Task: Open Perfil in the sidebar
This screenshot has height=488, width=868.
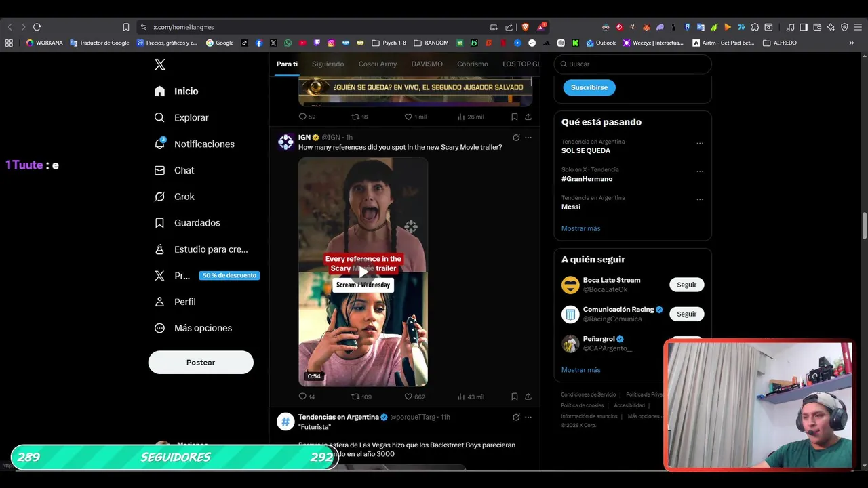Action: tap(175, 302)
